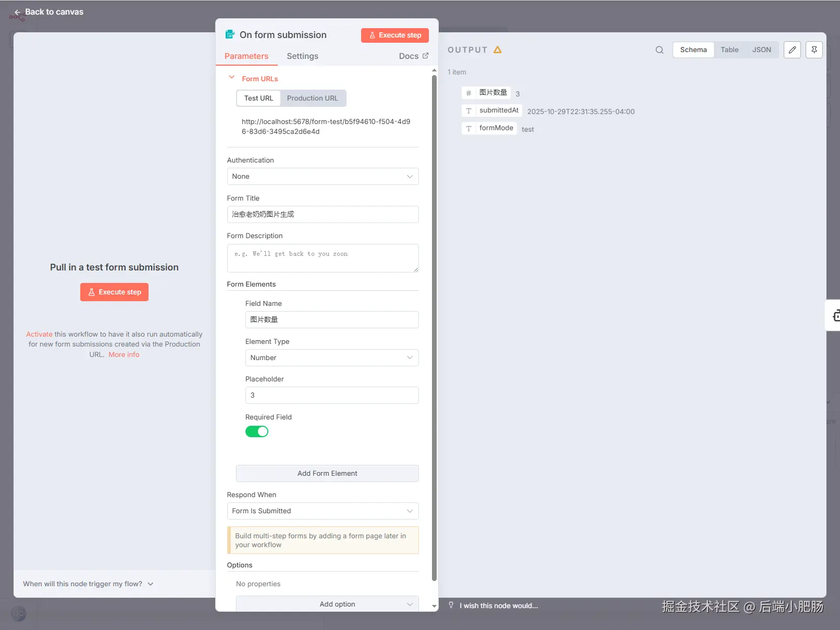Click the multi-step forms notice box
Screen dimensions: 840x630
[323, 540]
